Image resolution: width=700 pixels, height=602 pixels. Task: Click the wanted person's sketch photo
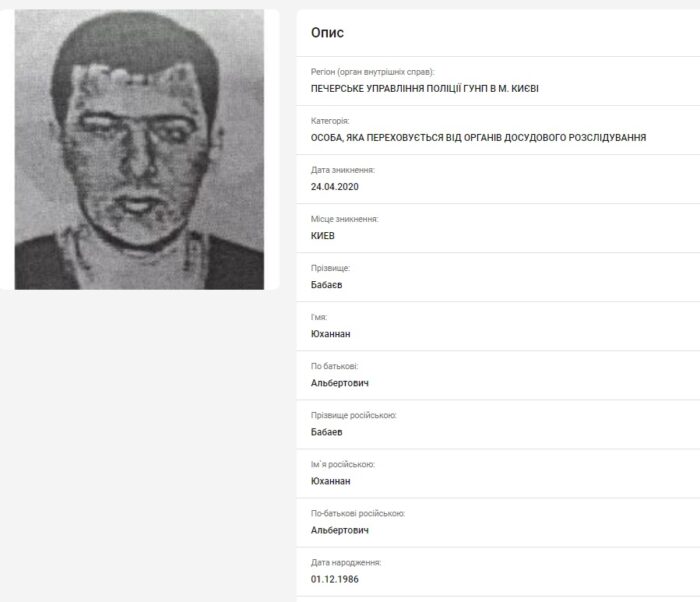point(139,150)
